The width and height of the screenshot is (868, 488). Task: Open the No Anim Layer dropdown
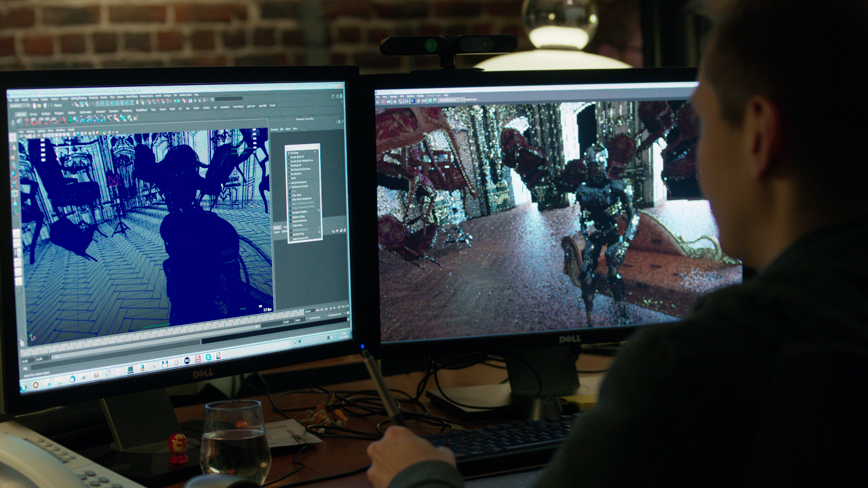point(315,318)
